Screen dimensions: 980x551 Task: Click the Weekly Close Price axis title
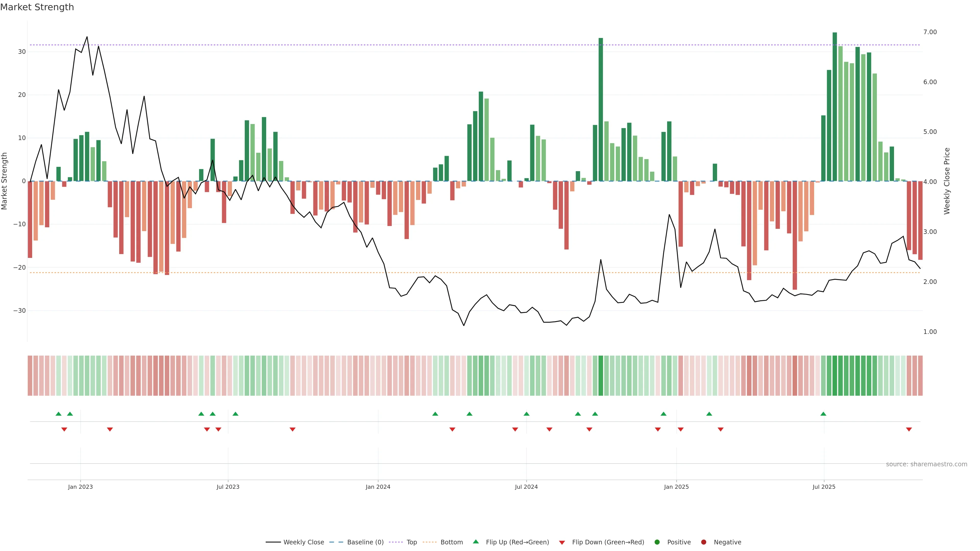pos(947,181)
